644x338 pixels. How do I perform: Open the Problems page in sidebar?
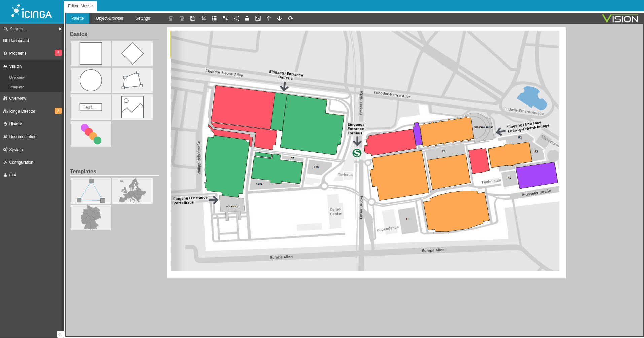pyautogui.click(x=17, y=53)
